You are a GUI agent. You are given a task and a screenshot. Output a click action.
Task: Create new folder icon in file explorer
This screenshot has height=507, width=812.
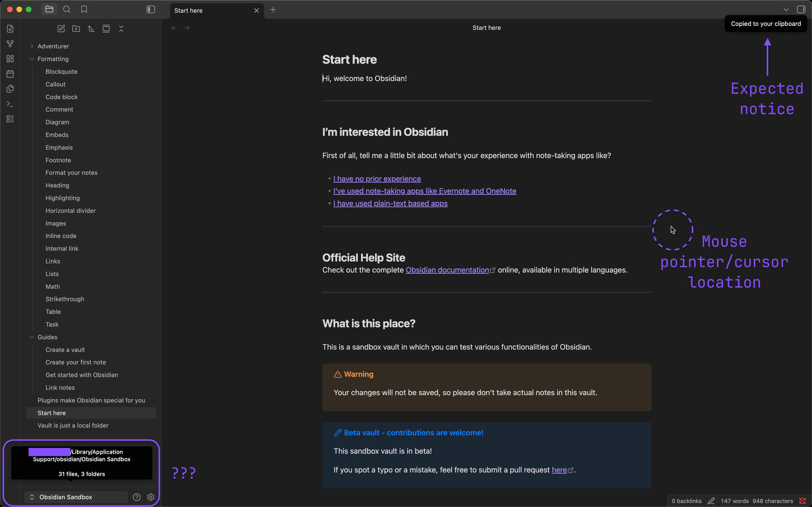coord(76,29)
